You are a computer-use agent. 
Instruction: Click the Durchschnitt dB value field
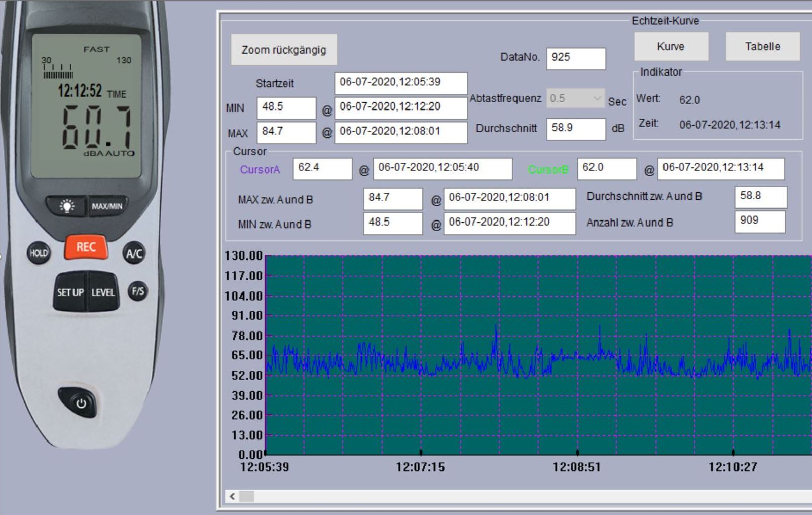coord(576,128)
